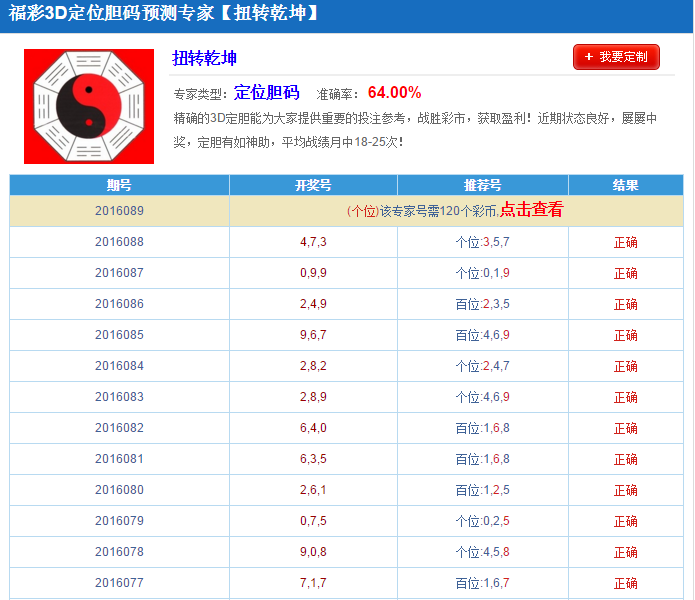The height and width of the screenshot is (600, 695).
Task: Click recommendation 个位:0,1,9
Action: (x=483, y=273)
